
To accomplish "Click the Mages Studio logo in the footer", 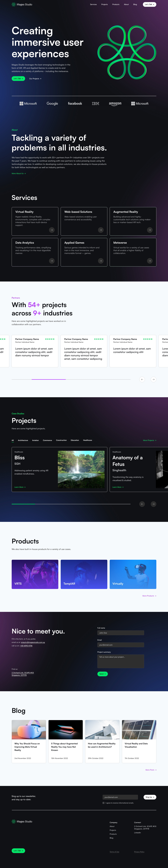I will click(22, 821).
